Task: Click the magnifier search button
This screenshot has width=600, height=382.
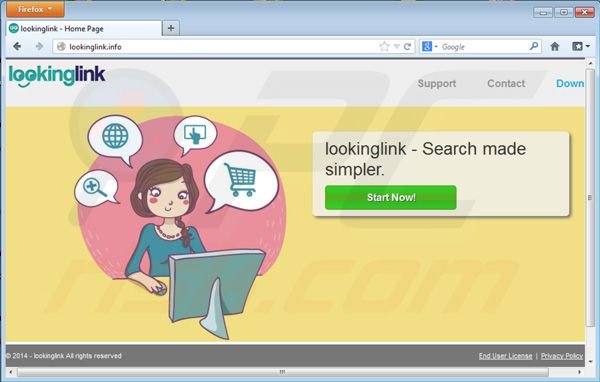Action: [534, 46]
